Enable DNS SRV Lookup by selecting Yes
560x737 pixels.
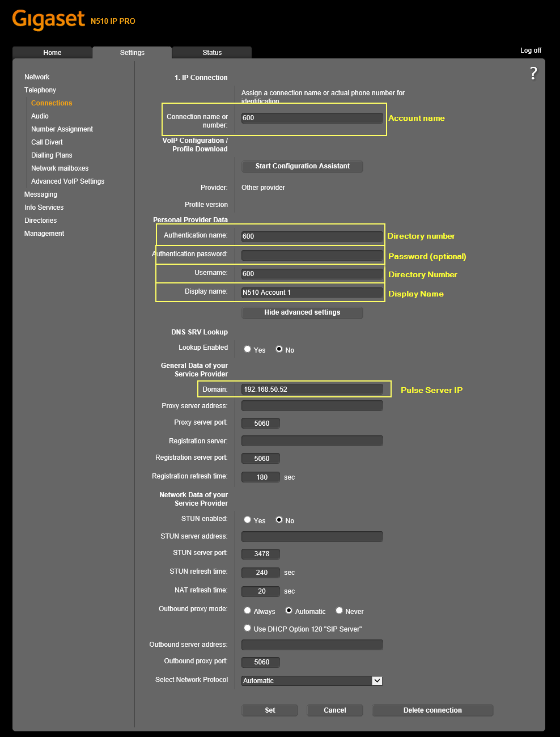point(247,349)
